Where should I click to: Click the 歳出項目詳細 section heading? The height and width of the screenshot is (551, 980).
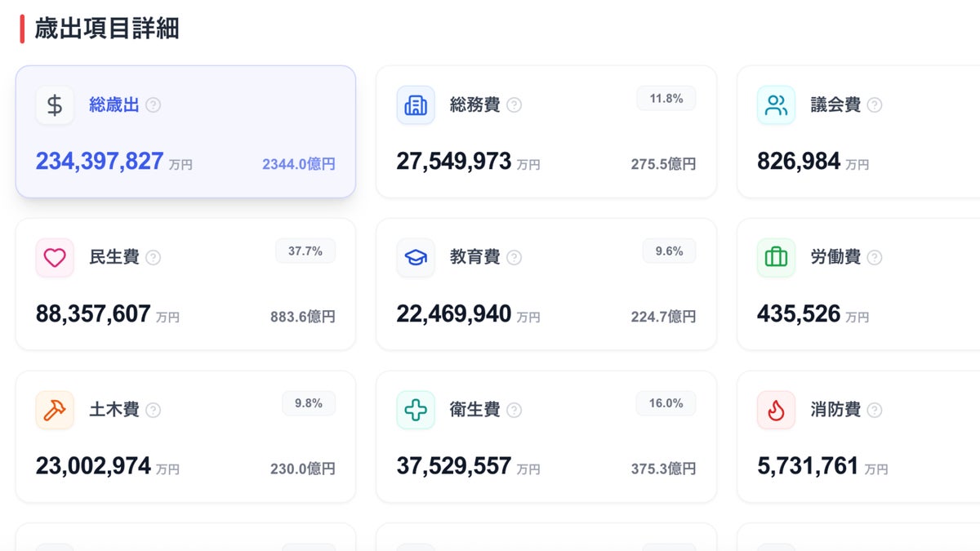click(x=106, y=29)
